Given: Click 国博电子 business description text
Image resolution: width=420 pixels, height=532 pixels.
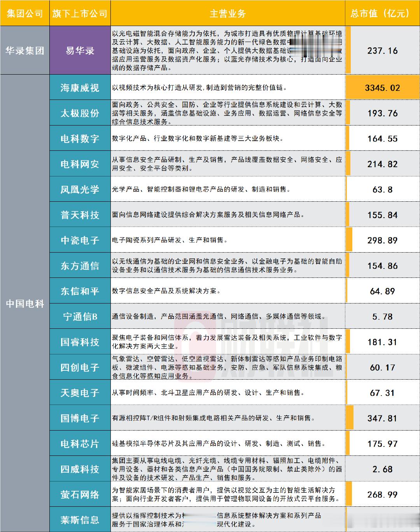Looking at the screenshot, I should pos(213,418).
